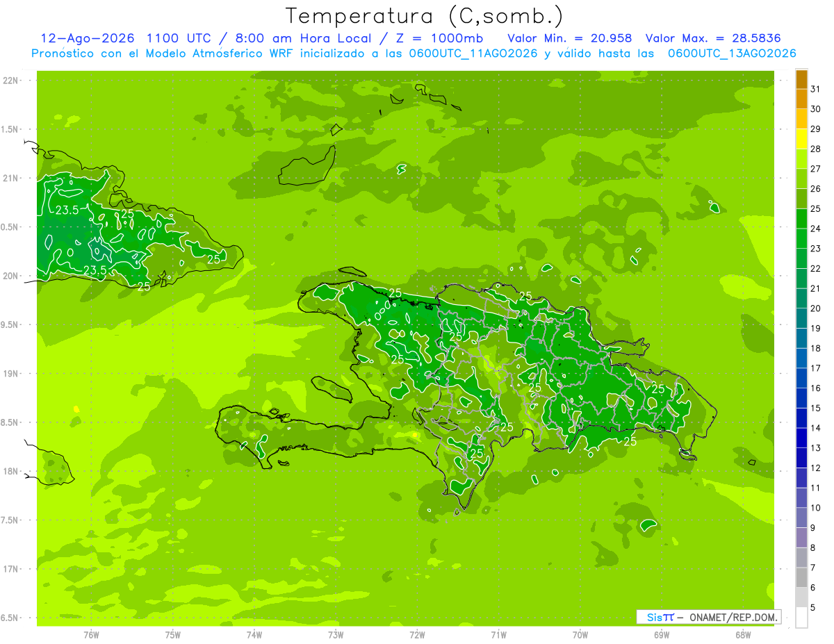Click the title "Temperatura (C,somb.)"
The width and height of the screenshot is (834, 644).
click(425, 16)
